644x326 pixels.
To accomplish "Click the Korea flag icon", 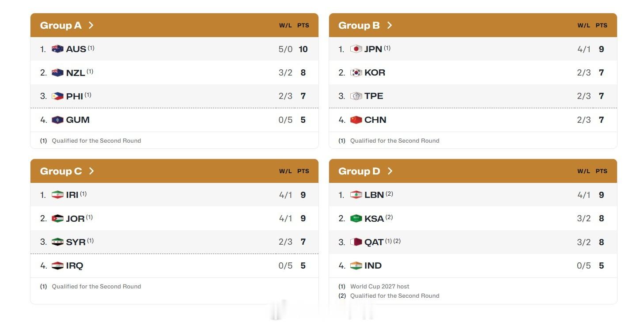I will tap(356, 72).
